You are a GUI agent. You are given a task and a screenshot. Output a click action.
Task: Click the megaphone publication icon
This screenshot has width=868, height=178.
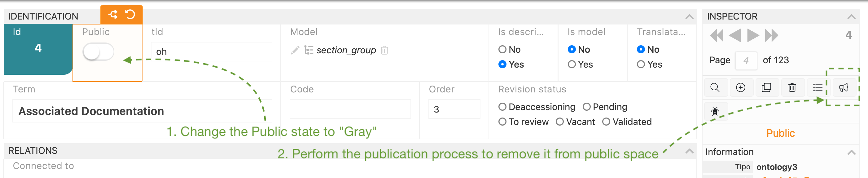click(x=844, y=88)
